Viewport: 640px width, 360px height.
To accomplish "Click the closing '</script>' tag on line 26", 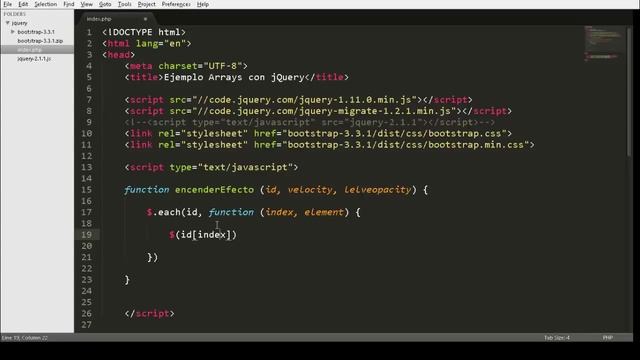I will (x=149, y=313).
